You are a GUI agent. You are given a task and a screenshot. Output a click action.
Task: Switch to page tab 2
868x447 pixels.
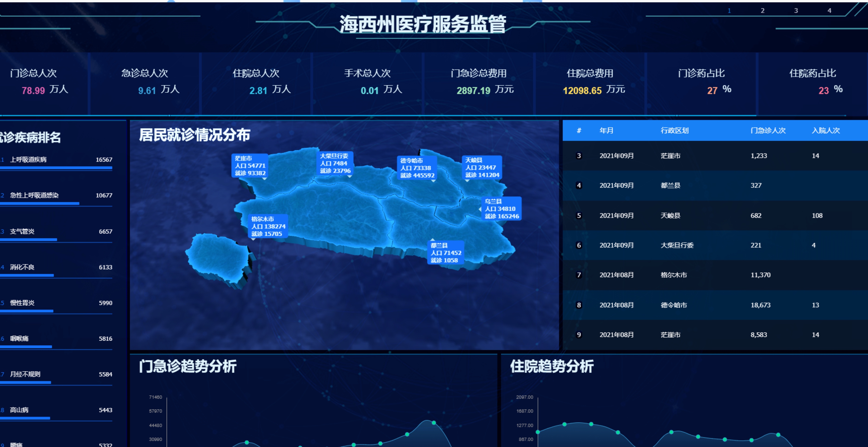coord(762,10)
